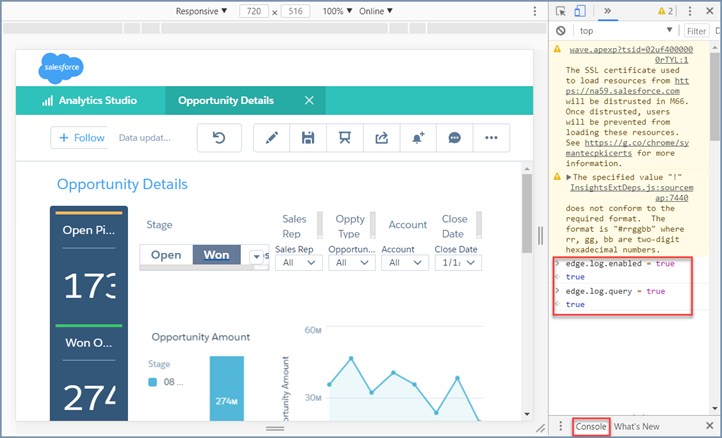Click the notification bell icon

[x=418, y=138]
